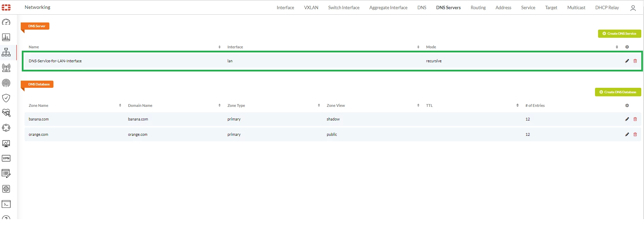The height and width of the screenshot is (228, 644).
Task: Sort DNS Server table by Interface column arrows
Action: point(418,47)
